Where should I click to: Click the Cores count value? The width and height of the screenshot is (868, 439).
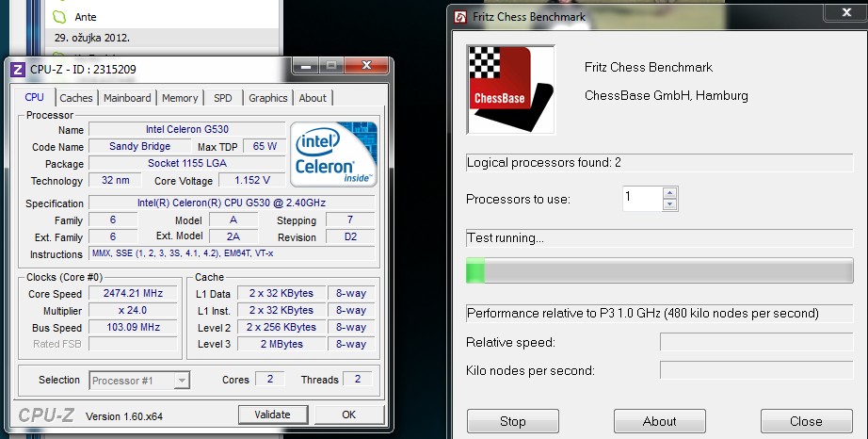pos(270,380)
